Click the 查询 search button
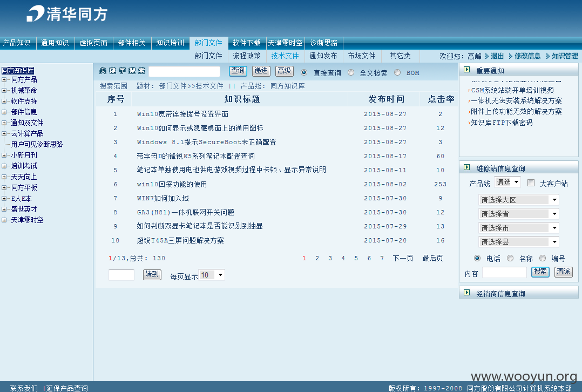The image size is (582, 392). [238, 71]
